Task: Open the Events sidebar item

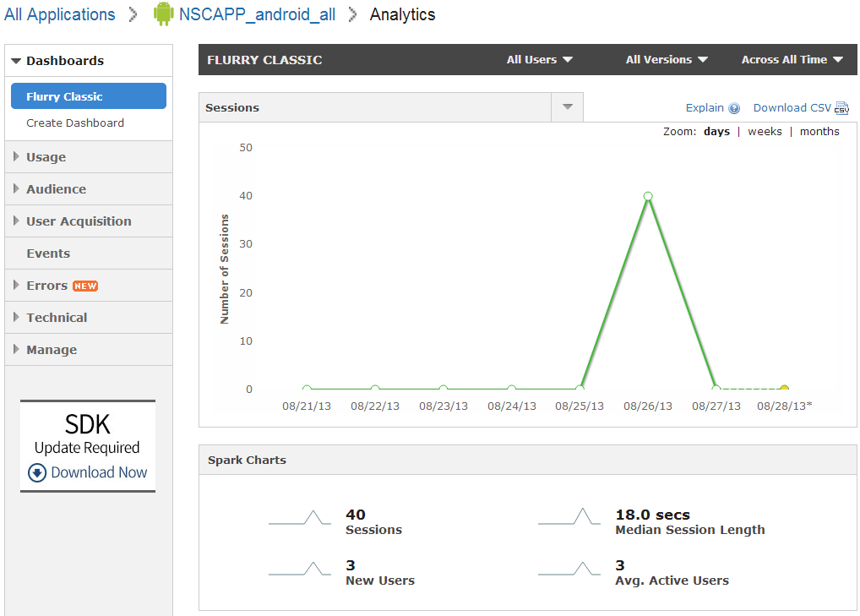Action: pos(48,253)
